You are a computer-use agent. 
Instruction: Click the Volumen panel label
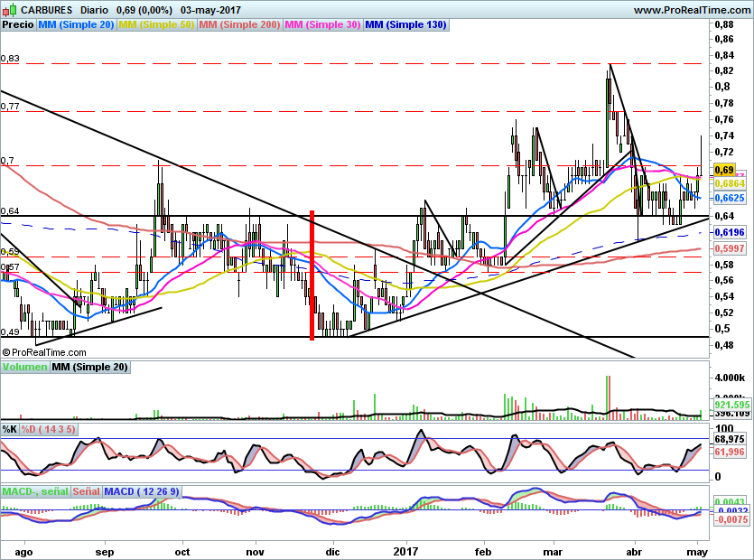tap(25, 368)
